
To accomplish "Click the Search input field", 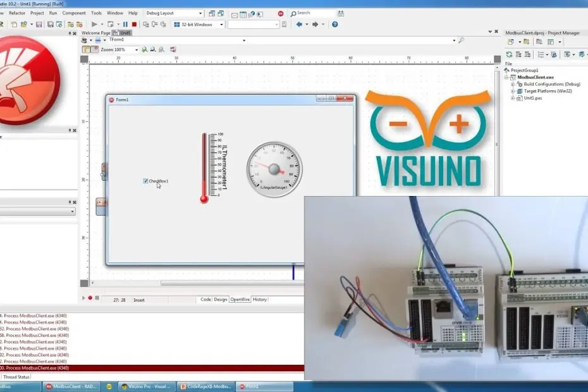I will [x=315, y=13].
